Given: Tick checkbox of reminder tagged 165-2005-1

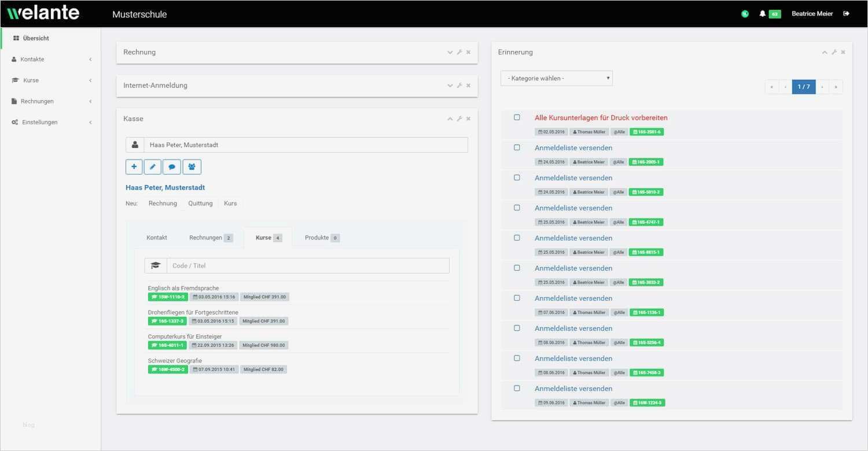Looking at the screenshot, I should (517, 147).
